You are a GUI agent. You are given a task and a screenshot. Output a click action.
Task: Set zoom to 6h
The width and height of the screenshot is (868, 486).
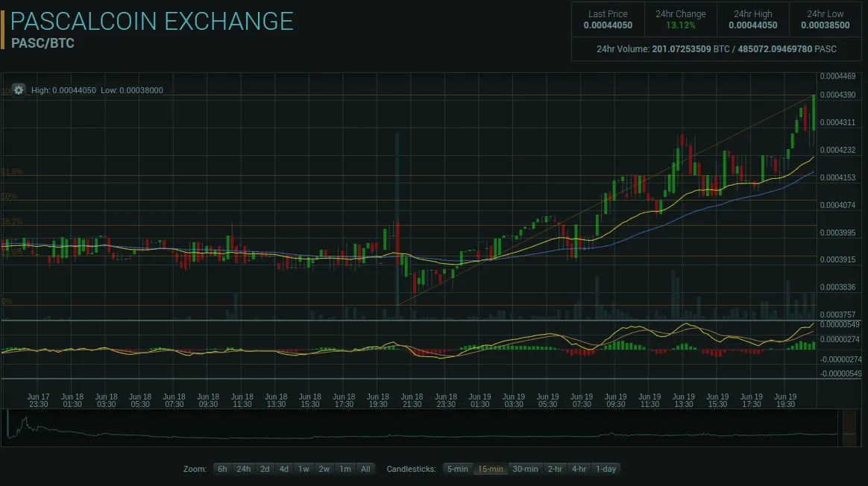222,469
